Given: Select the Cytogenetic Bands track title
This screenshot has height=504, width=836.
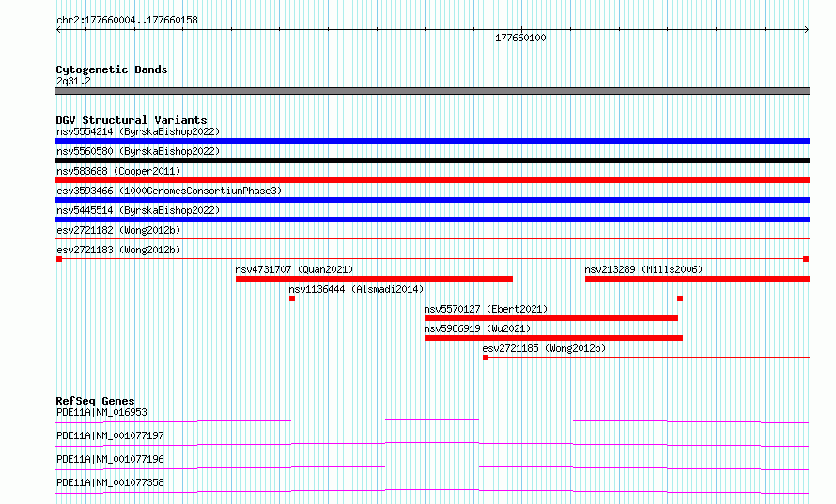Looking at the screenshot, I should click(x=112, y=69).
